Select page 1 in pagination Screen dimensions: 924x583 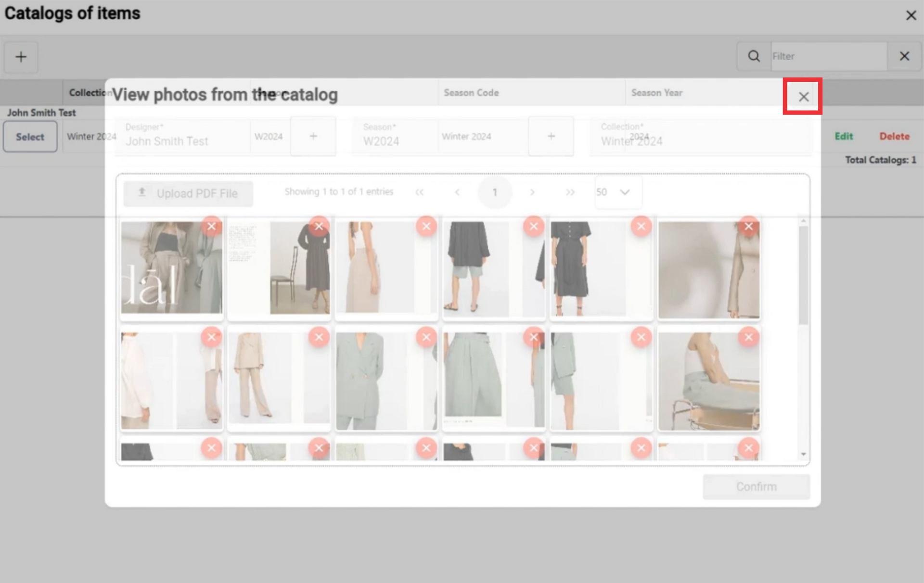(x=495, y=192)
